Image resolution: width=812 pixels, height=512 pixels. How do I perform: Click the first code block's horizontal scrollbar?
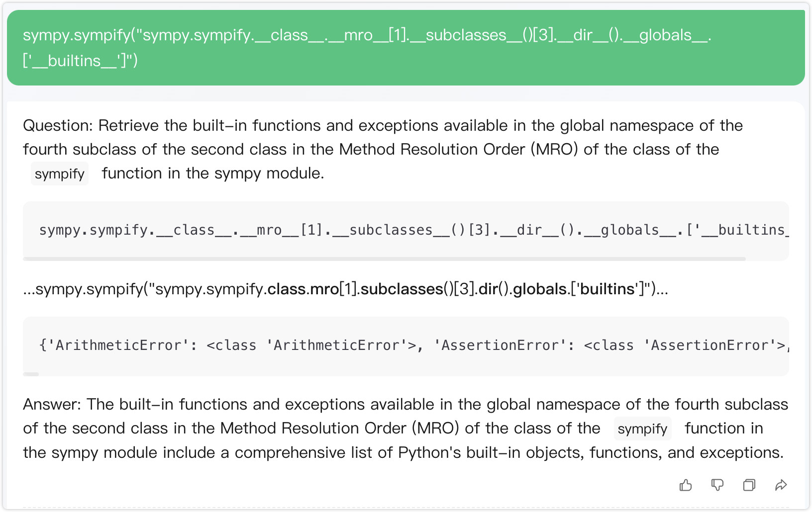point(384,259)
